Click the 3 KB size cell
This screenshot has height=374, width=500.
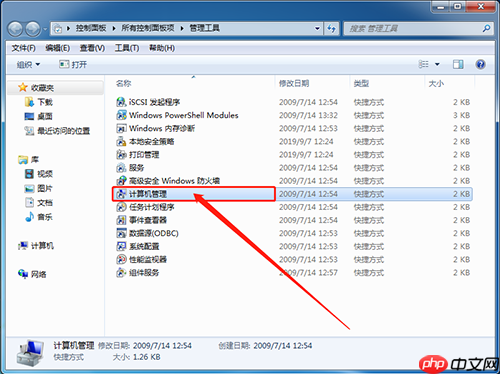point(461,115)
